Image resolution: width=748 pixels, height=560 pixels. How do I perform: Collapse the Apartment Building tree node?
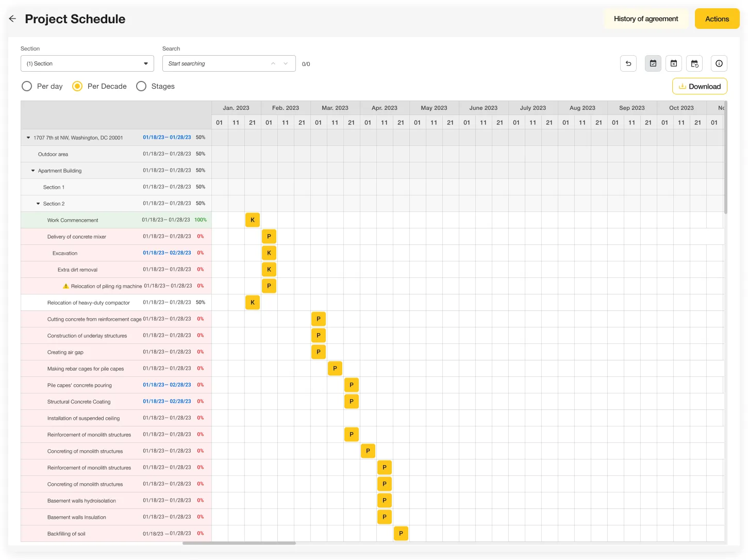click(x=33, y=171)
